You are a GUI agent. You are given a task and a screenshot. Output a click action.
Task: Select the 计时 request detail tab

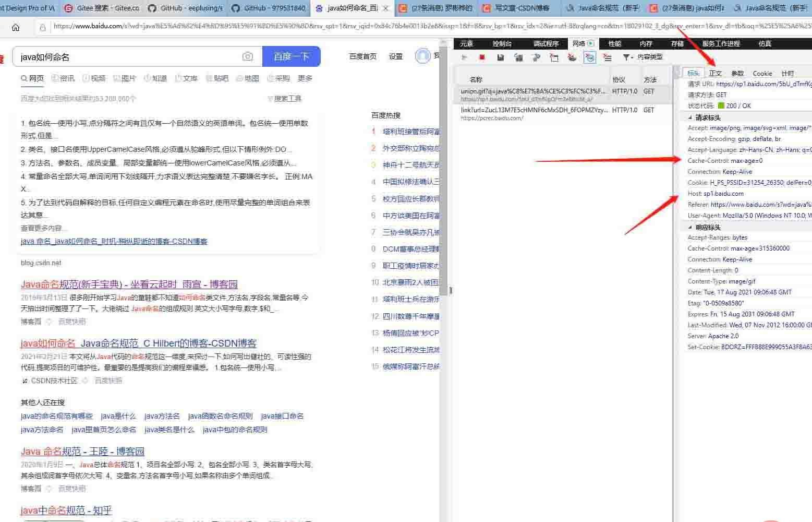point(787,74)
